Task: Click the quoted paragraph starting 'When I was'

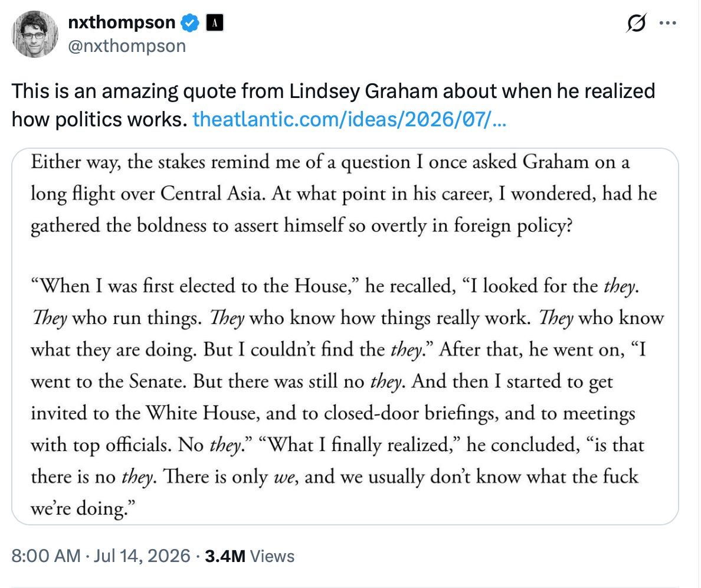Action: [x=347, y=397]
